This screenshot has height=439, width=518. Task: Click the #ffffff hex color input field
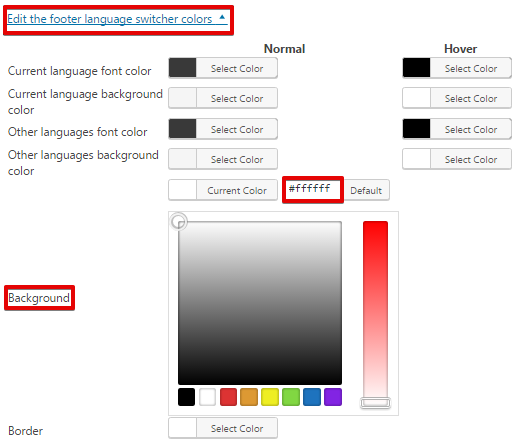click(313, 190)
